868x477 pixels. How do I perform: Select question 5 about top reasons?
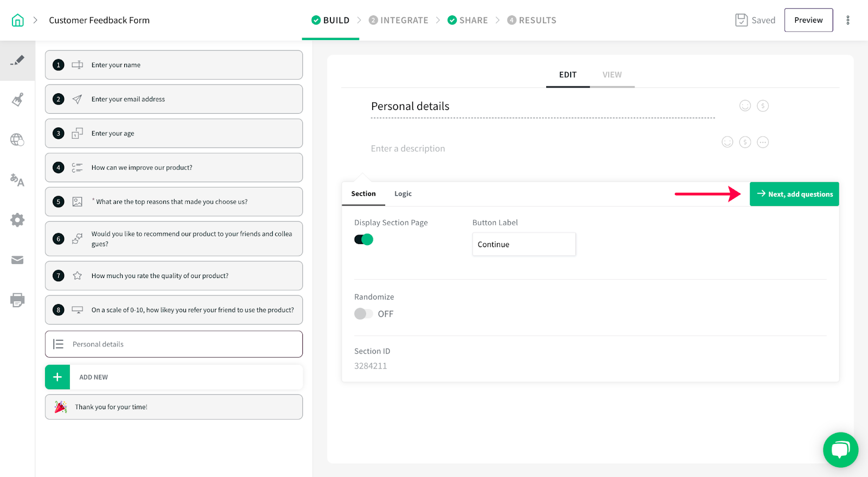point(174,202)
